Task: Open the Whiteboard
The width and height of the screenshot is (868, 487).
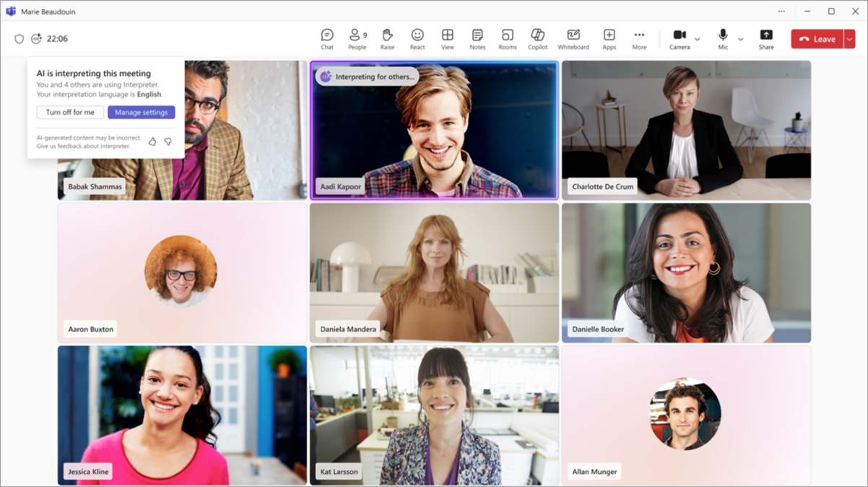Action: (x=573, y=38)
